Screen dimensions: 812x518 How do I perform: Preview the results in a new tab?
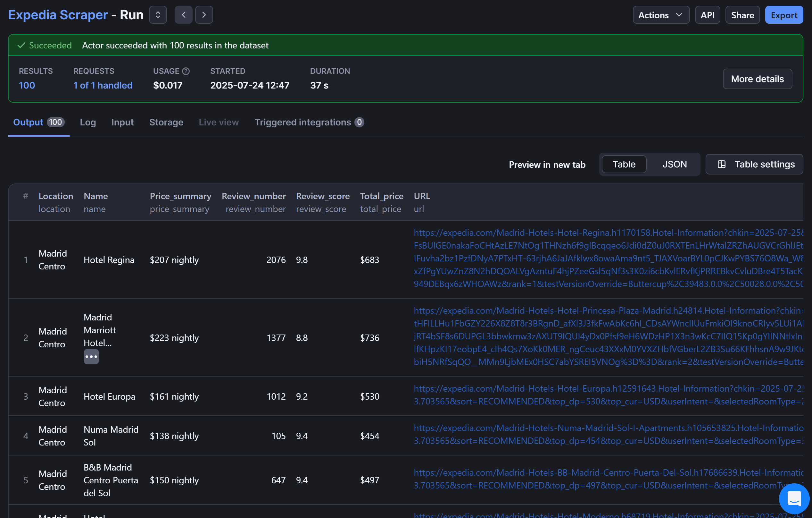coord(547,164)
